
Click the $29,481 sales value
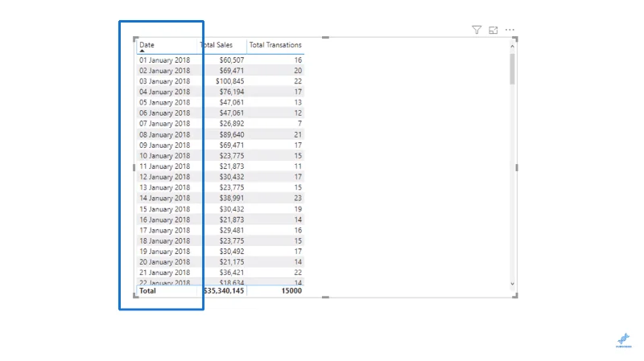[x=232, y=230]
